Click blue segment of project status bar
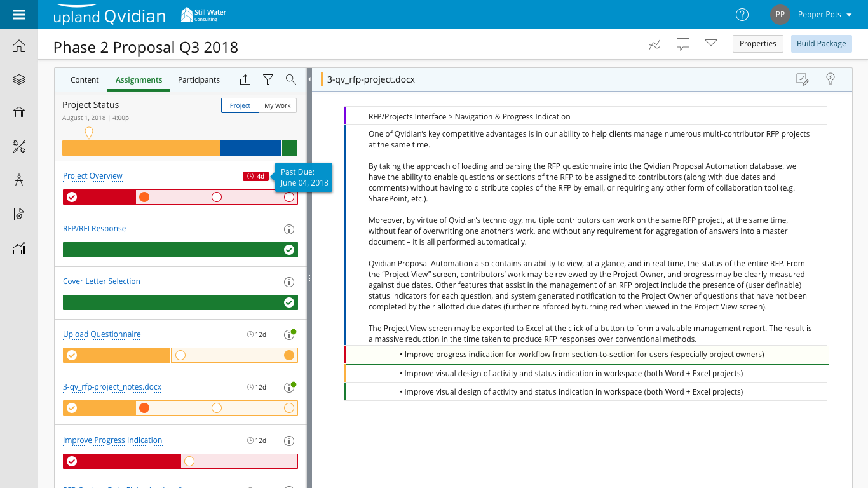Screen dimensions: 868x488 point(251,148)
